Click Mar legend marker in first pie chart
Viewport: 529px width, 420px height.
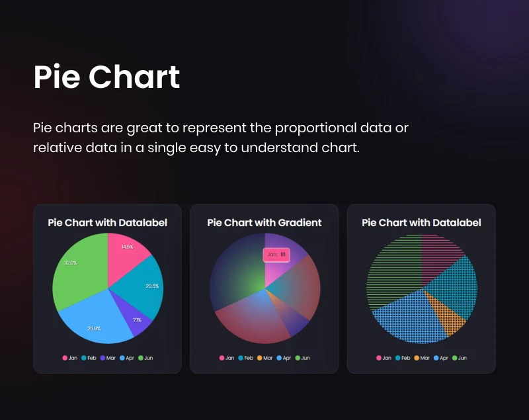point(102,358)
